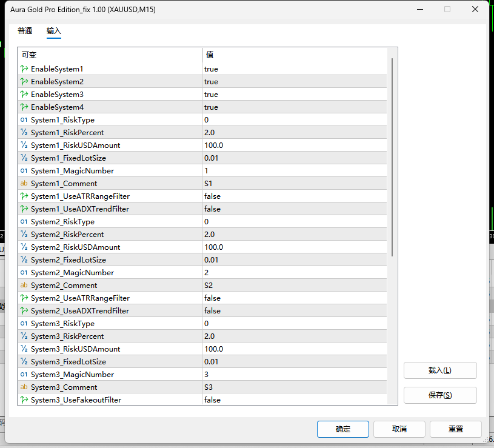
Task: Click the 确定 button
Action: [x=343, y=429]
